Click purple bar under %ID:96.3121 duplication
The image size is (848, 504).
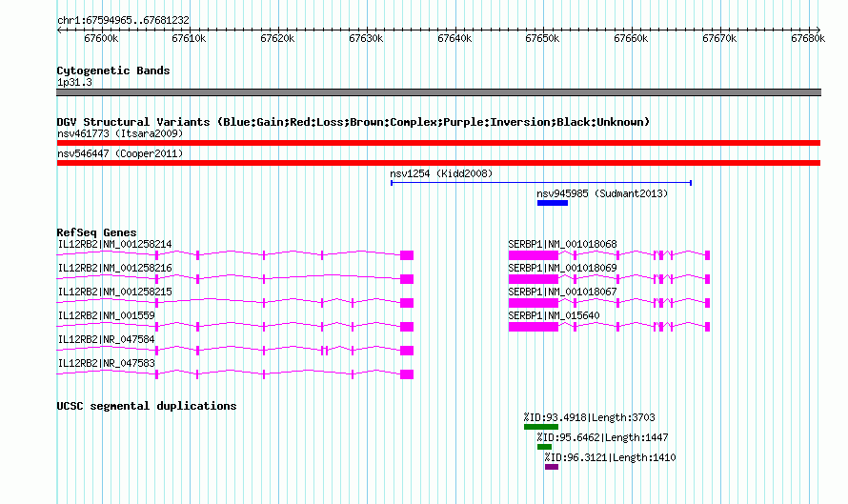pyautogui.click(x=552, y=467)
